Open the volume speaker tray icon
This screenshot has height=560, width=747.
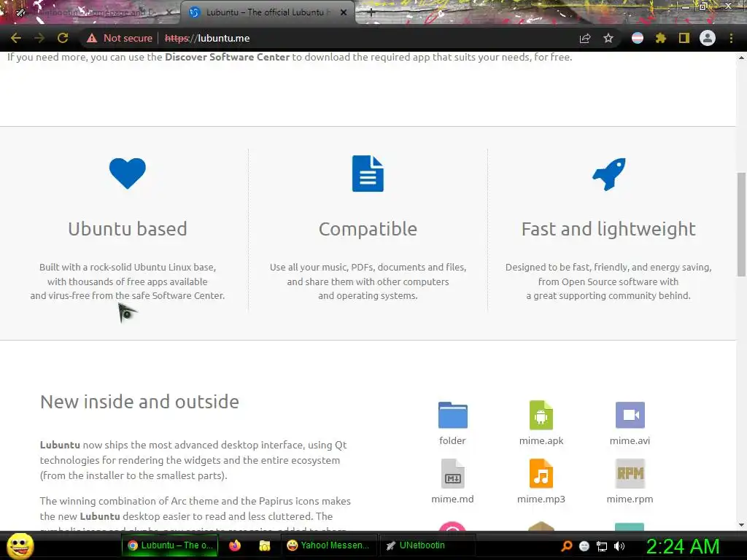[x=619, y=546]
